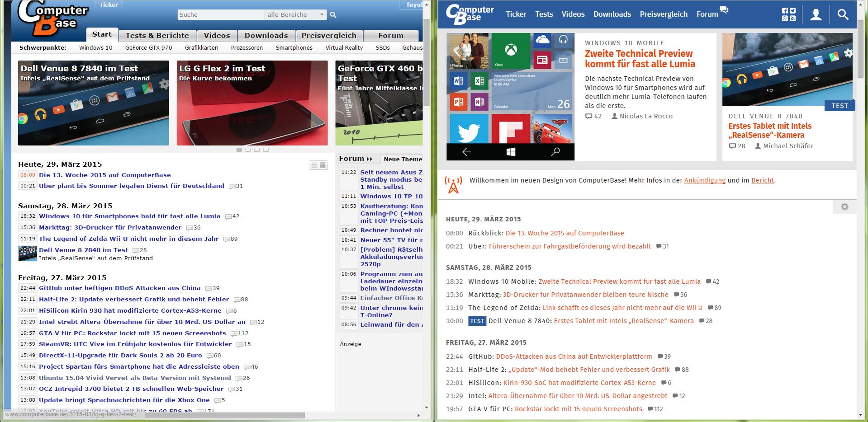Screen dimensions: 868x422
Task: Click comment bubble beside GitHub headline, old design
Action: click(x=209, y=288)
